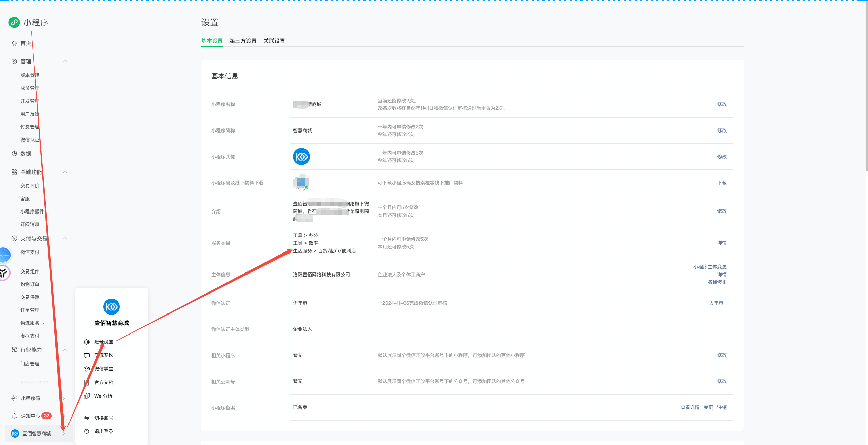Click 修改 link for 小程序名称
The height and width of the screenshot is (445, 868).
[x=722, y=104]
